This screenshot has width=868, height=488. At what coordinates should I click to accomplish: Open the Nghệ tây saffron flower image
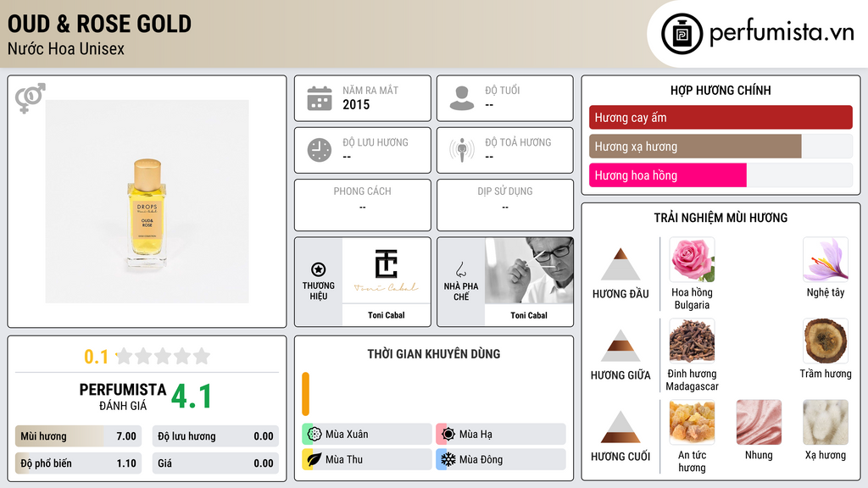[x=826, y=259]
